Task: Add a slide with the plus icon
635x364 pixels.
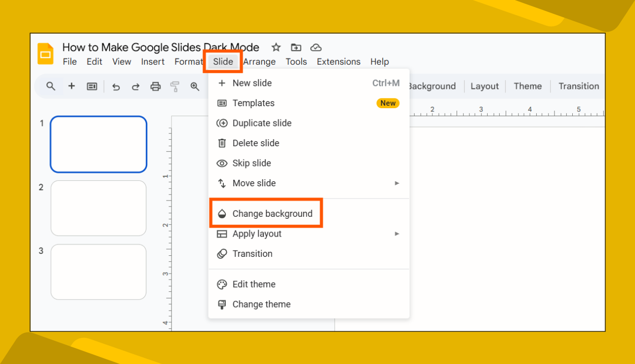Action: 71,86
